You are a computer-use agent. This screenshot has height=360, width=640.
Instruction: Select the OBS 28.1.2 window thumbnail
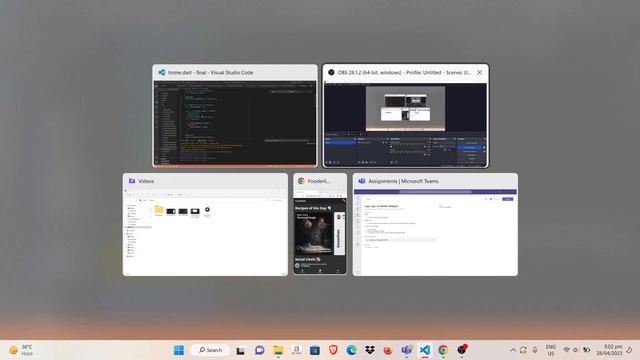click(405, 116)
